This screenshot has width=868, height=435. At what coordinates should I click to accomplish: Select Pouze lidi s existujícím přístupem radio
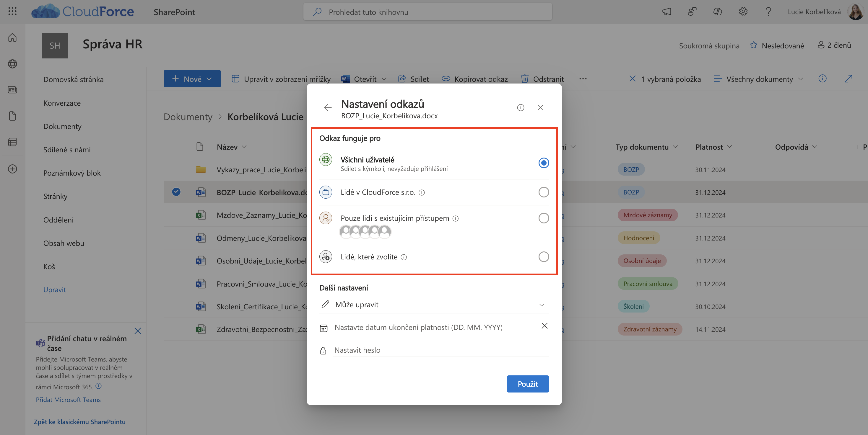(x=544, y=218)
